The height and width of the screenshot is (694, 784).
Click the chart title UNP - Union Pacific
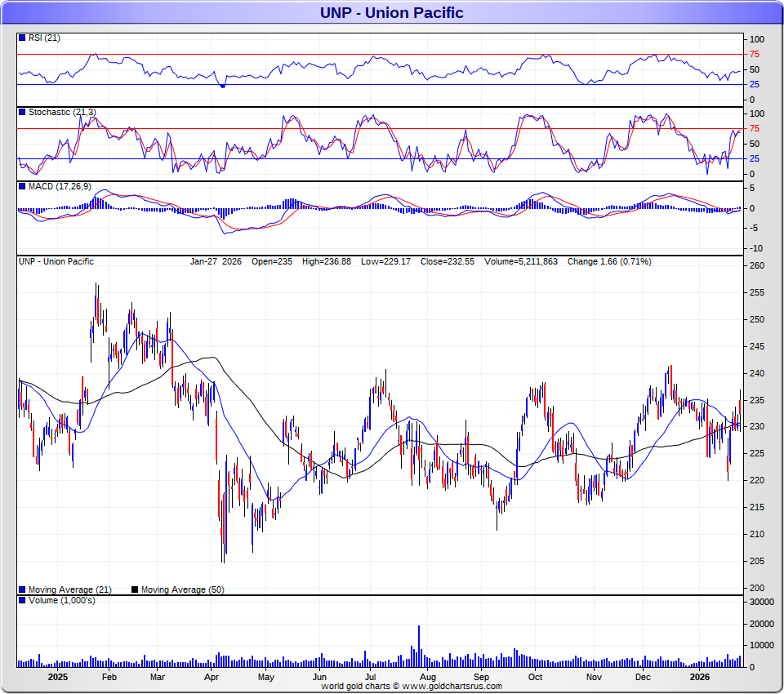click(x=391, y=12)
